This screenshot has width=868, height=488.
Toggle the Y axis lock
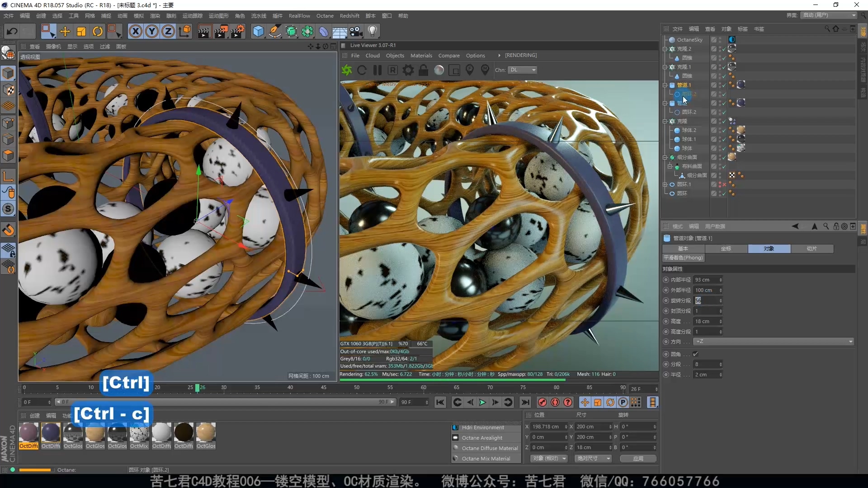[152, 31]
